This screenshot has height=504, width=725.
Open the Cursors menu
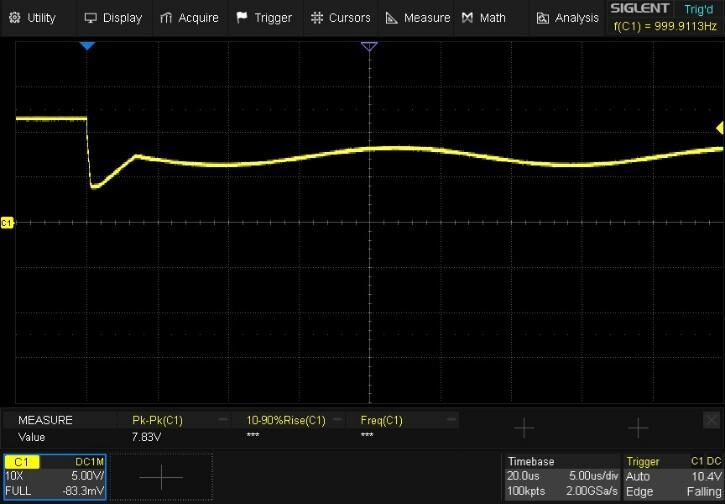(x=341, y=18)
